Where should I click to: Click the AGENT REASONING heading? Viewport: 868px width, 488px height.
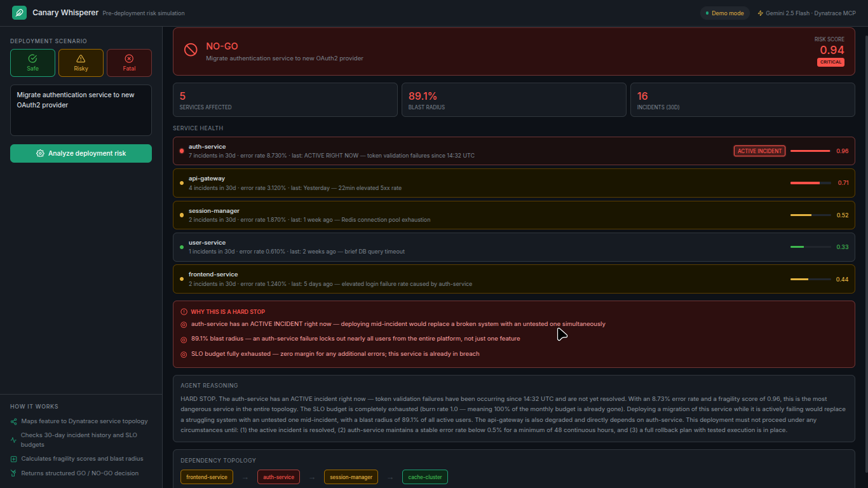209,385
